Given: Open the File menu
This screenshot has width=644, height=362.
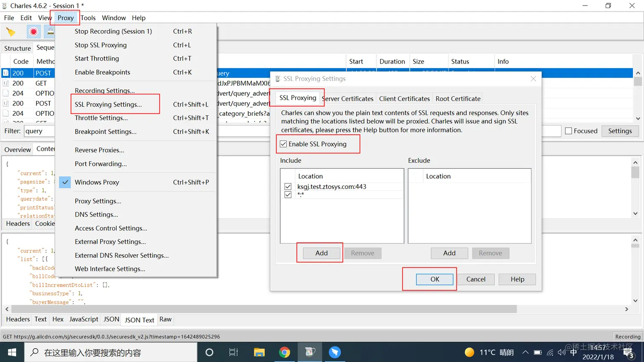Looking at the screenshot, I should tap(9, 17).
